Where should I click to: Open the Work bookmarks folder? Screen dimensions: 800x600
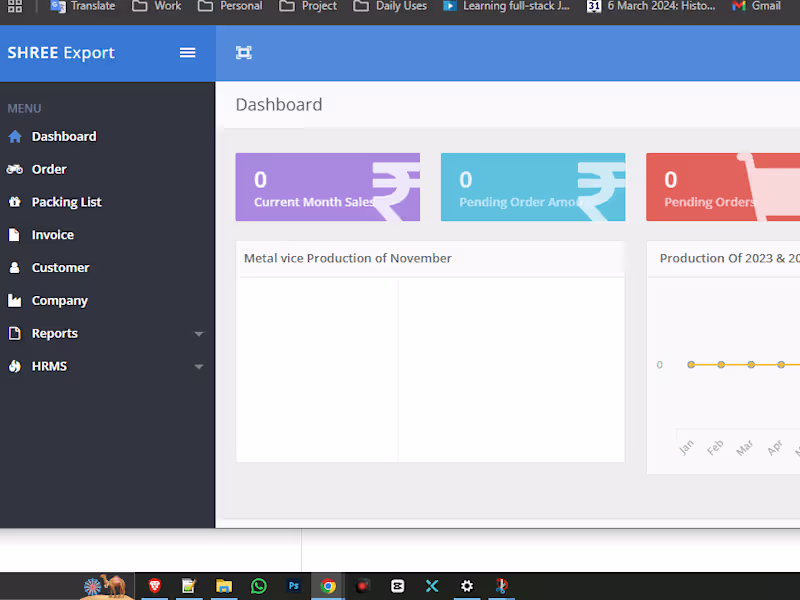click(x=157, y=6)
